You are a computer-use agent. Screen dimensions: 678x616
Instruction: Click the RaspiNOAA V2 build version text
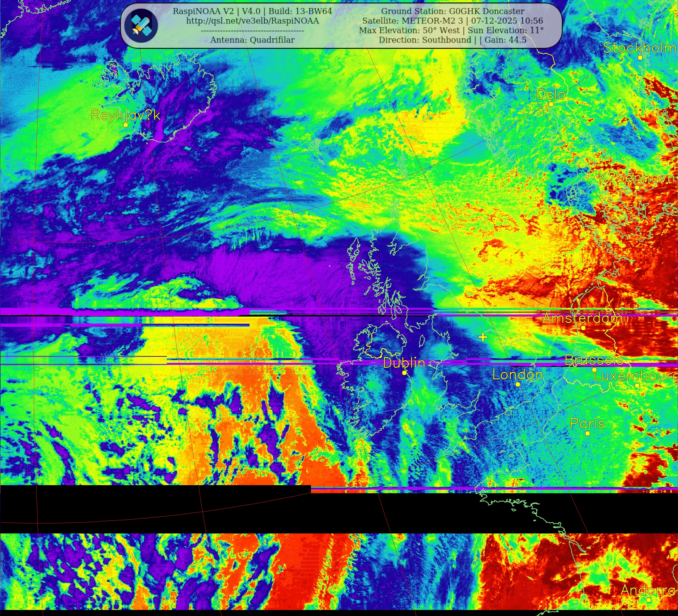point(252,11)
